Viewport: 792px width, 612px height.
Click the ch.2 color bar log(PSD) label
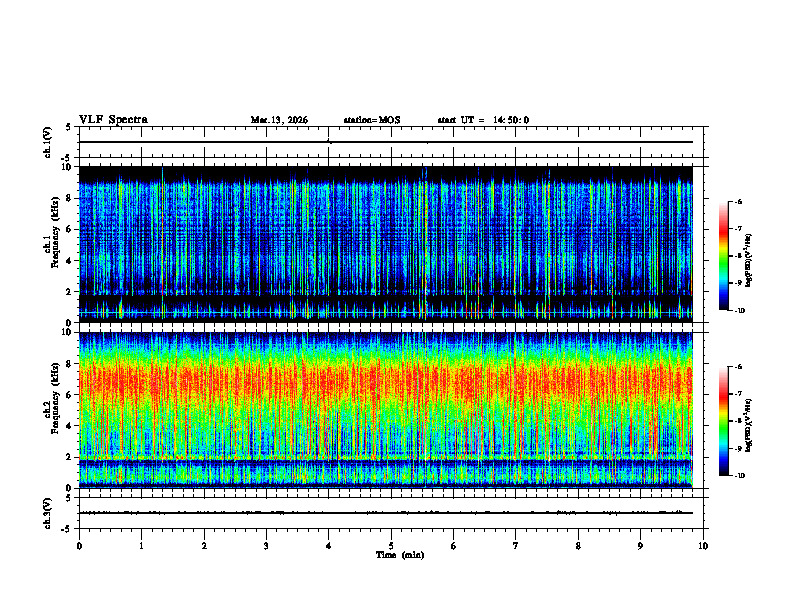749,426
